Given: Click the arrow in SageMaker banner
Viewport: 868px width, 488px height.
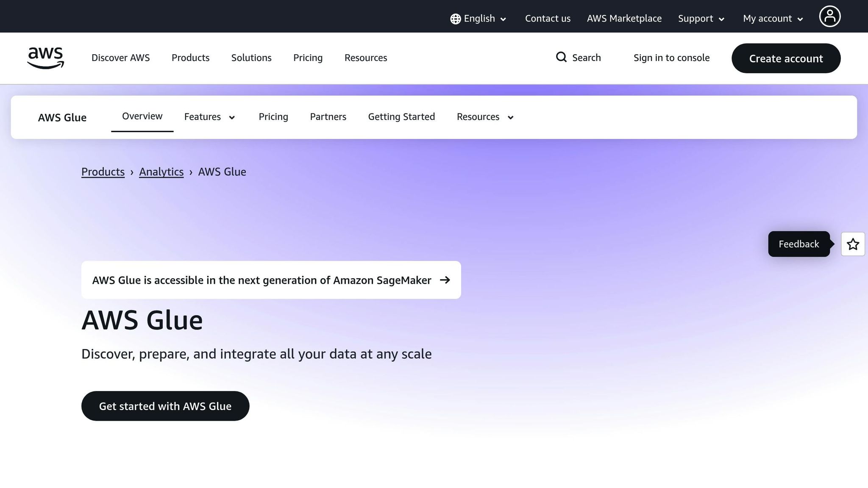Looking at the screenshot, I should 445,280.
